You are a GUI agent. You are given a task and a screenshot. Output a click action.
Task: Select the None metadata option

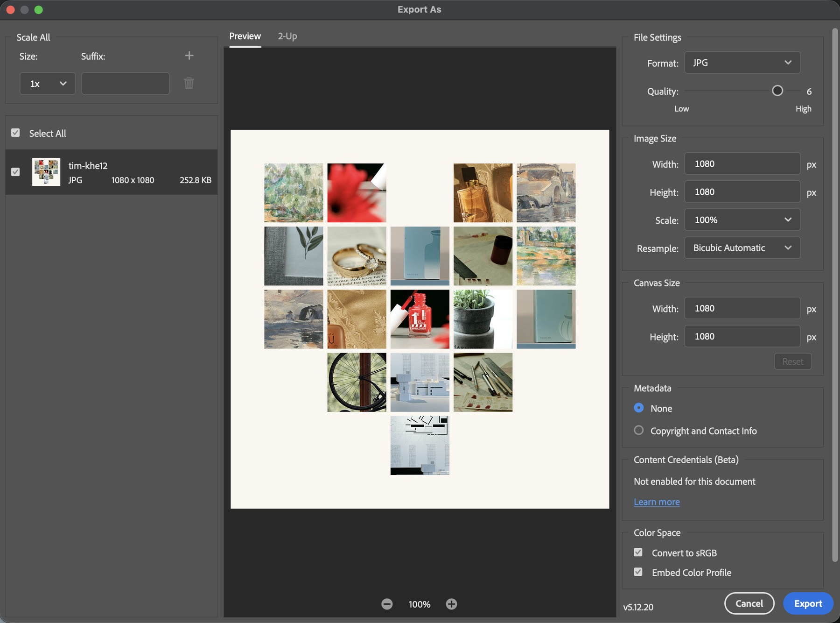[x=639, y=408]
